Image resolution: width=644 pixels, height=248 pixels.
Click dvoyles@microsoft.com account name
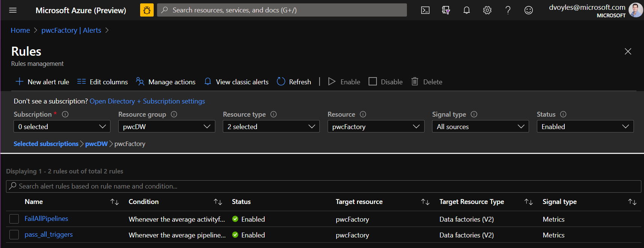click(x=587, y=7)
